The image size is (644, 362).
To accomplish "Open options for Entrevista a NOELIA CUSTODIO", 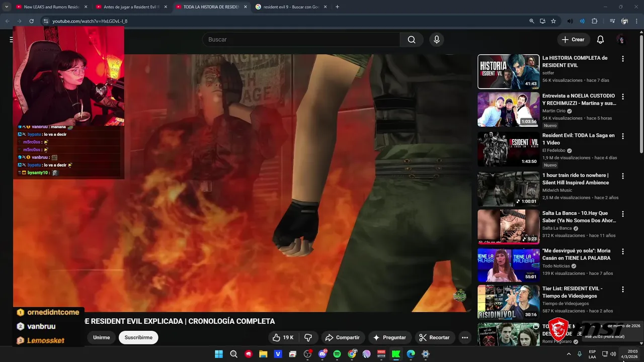I will coord(623,97).
